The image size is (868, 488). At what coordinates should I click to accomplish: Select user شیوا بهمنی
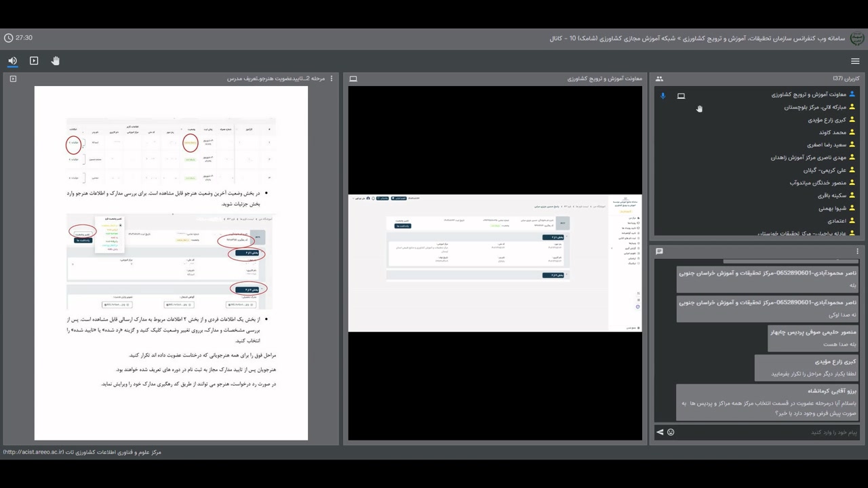tap(833, 208)
